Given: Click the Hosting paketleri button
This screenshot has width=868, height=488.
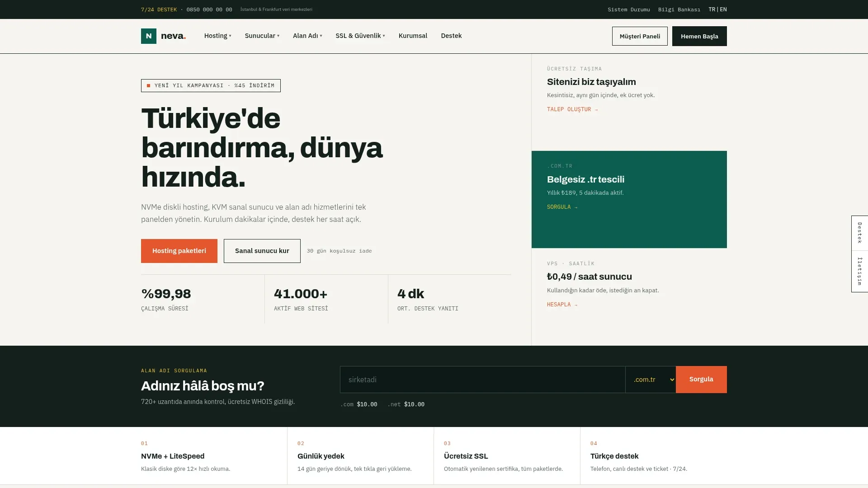Looking at the screenshot, I should tap(179, 251).
